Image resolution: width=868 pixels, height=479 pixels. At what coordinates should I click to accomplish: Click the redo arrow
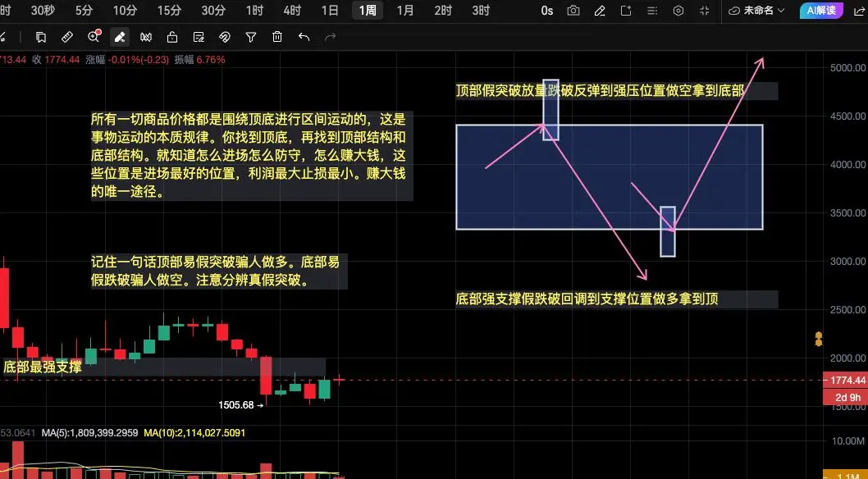pyautogui.click(x=331, y=37)
